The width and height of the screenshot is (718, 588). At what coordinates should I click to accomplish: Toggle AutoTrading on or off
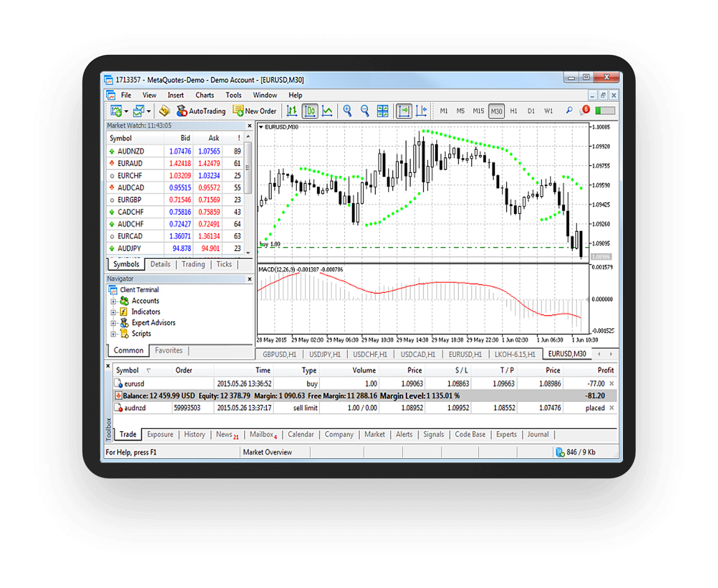coord(201,111)
